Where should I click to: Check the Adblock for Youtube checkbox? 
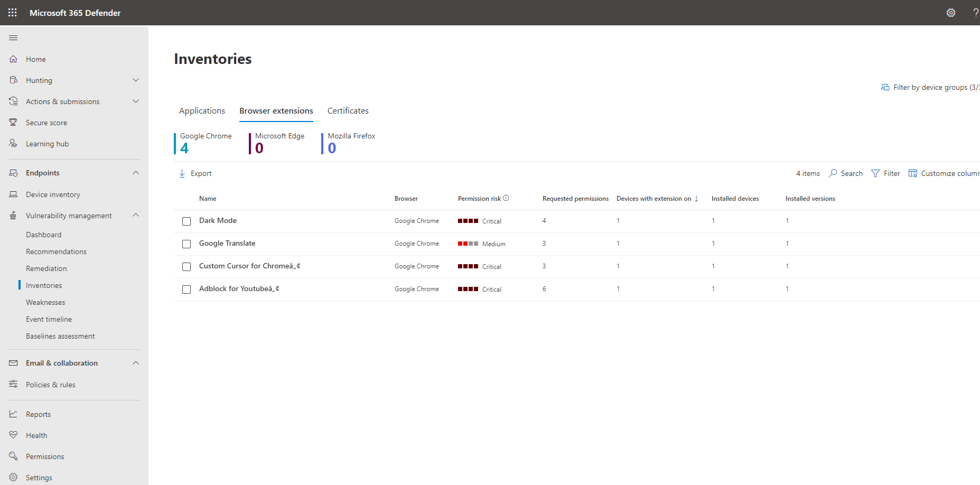pos(186,290)
